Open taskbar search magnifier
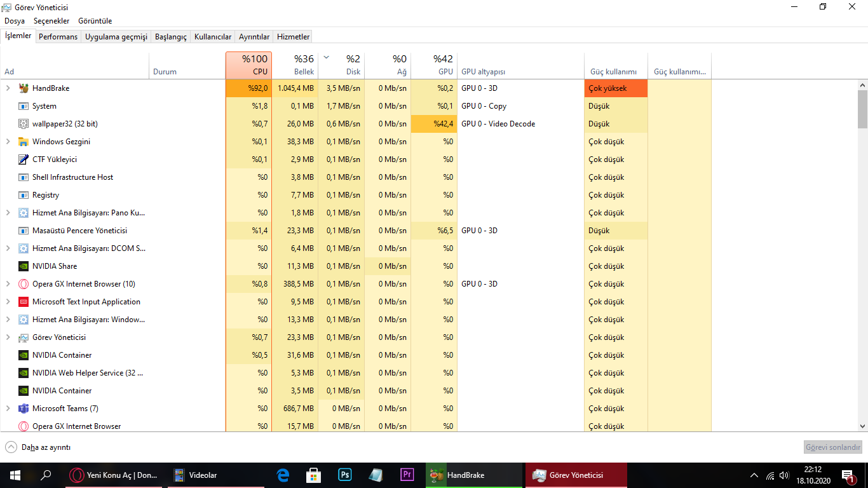The image size is (868, 488). [46, 475]
